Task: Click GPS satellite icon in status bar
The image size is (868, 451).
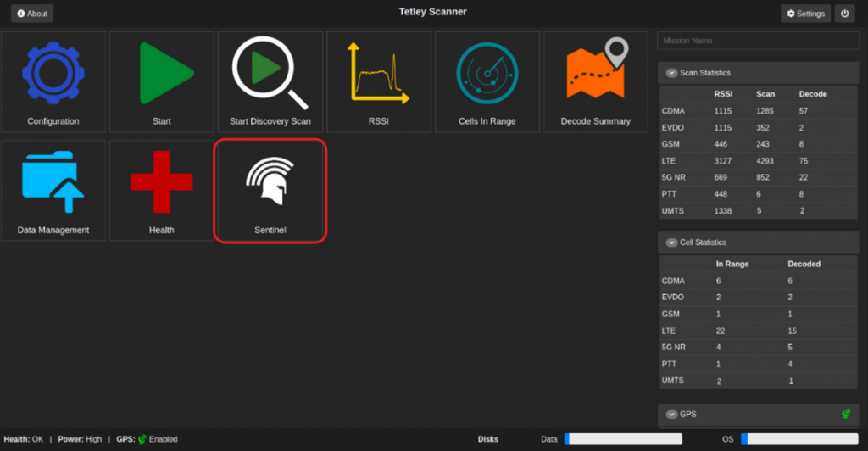Action: pyautogui.click(x=142, y=439)
